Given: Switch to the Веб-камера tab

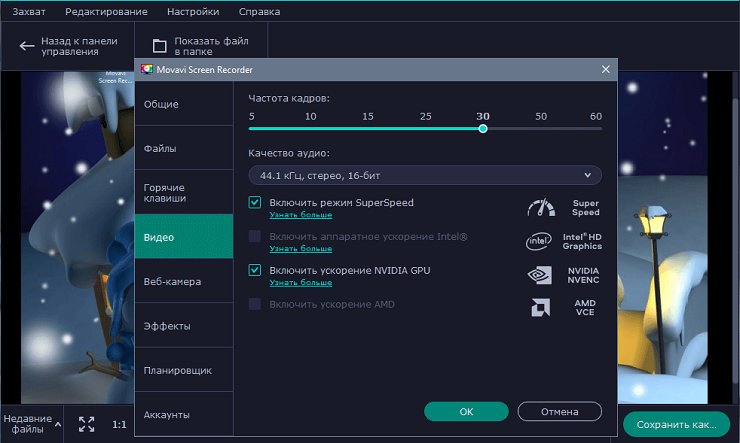Looking at the screenshot, I should pyautogui.click(x=172, y=282).
